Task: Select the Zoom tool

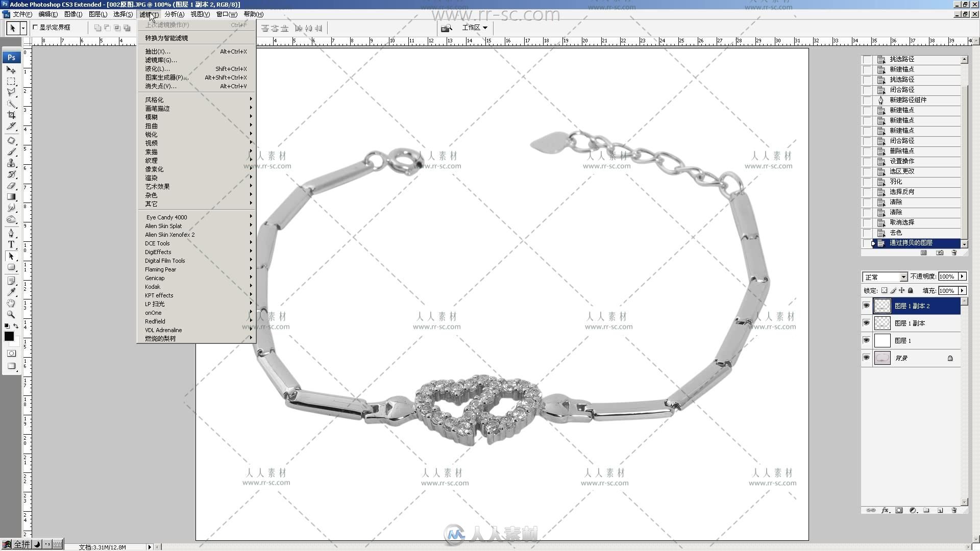Action: (x=11, y=314)
